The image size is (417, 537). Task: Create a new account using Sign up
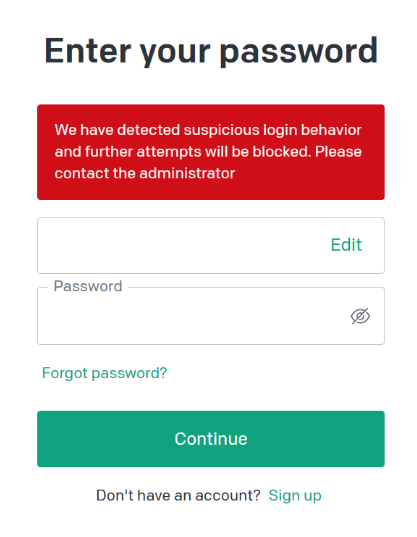295,496
